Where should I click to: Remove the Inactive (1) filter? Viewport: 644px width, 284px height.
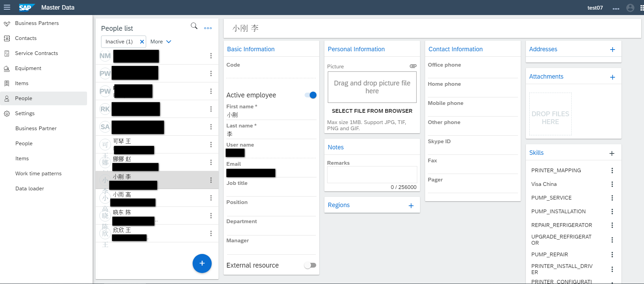(x=142, y=42)
